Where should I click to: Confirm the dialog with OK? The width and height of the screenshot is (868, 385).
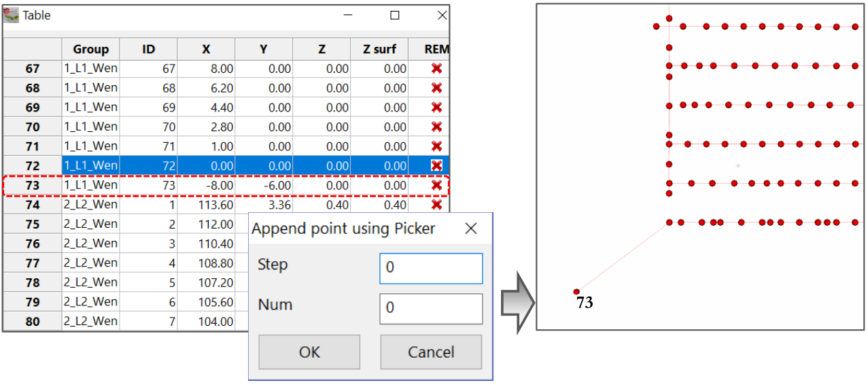tap(309, 352)
